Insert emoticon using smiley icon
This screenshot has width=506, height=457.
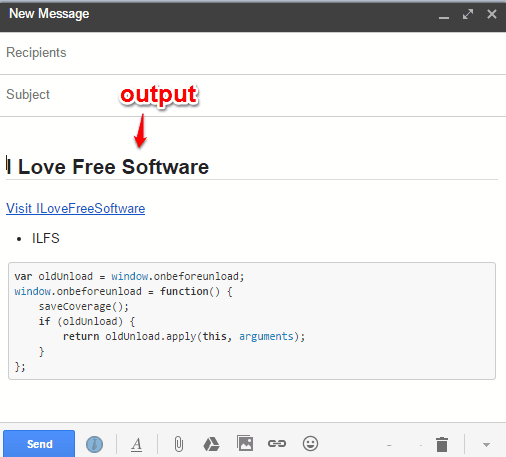coord(310,443)
